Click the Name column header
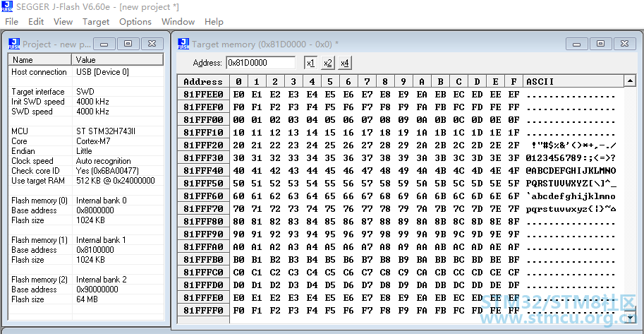The height and width of the screenshot is (334, 644). pos(40,60)
